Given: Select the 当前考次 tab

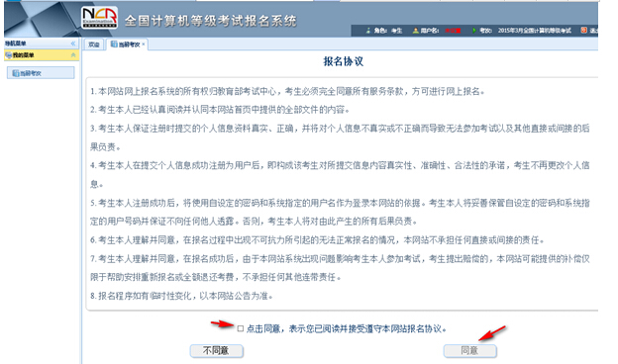Looking at the screenshot, I should [x=127, y=45].
